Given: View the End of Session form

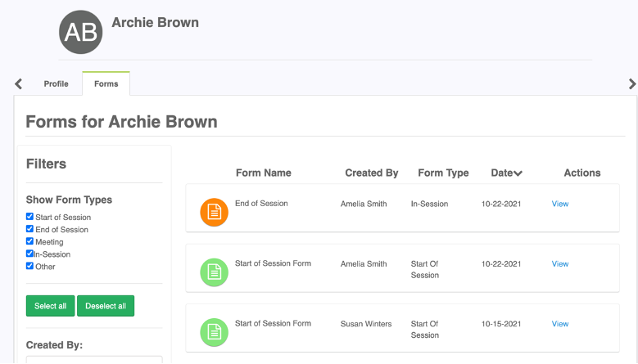Looking at the screenshot, I should [560, 204].
